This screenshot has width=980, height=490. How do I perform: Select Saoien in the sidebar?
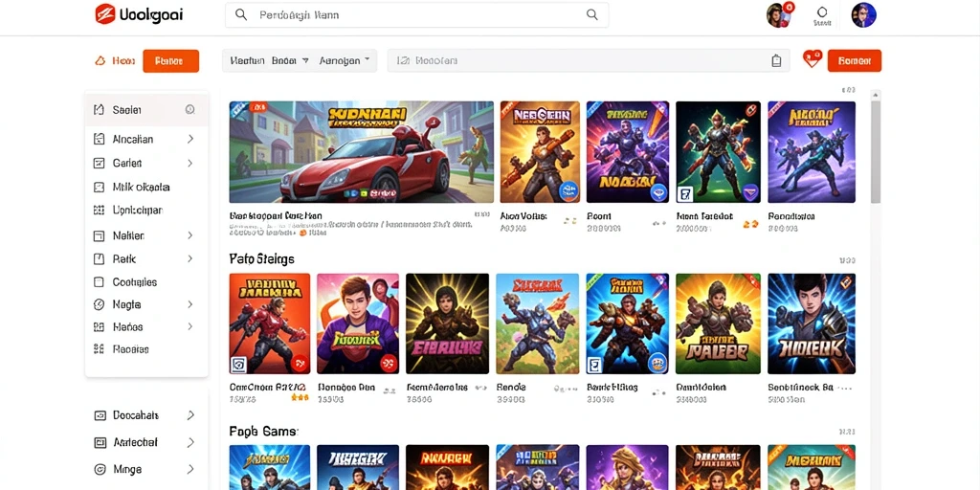146,110
